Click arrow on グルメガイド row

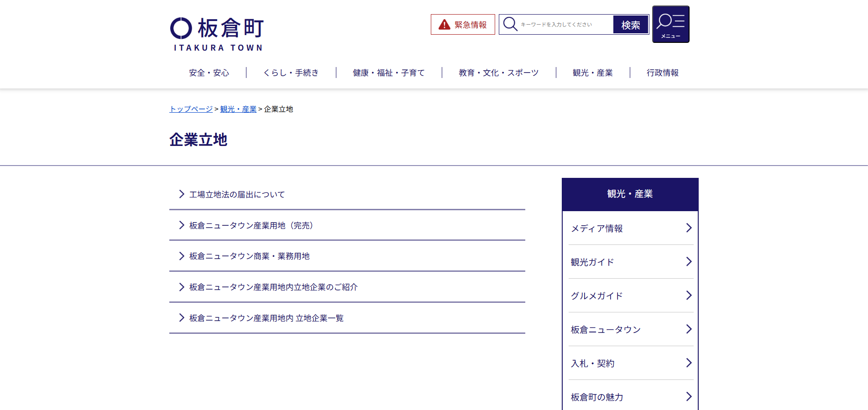[x=689, y=296]
